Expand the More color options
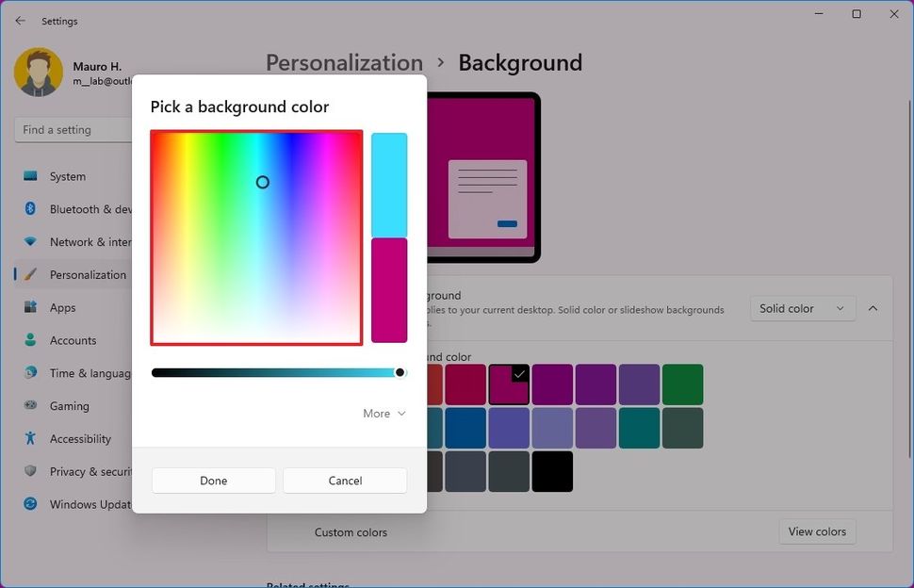Screen dimensions: 914x588 384,413
